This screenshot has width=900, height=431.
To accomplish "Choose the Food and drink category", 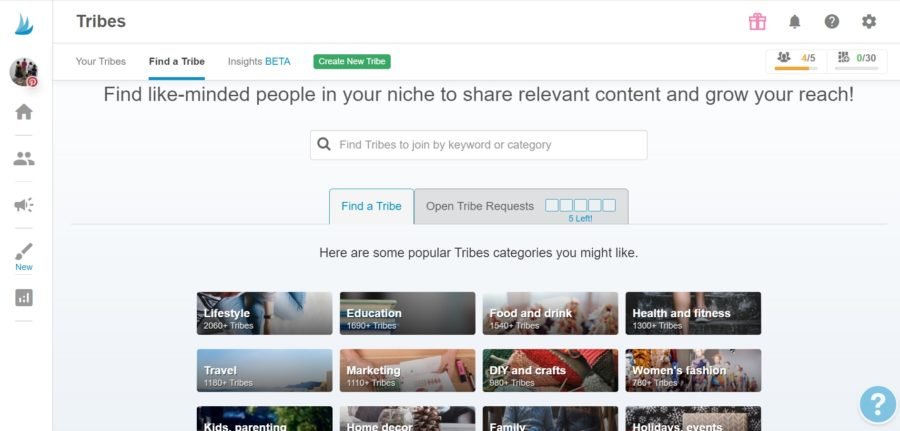I will pyautogui.click(x=550, y=313).
